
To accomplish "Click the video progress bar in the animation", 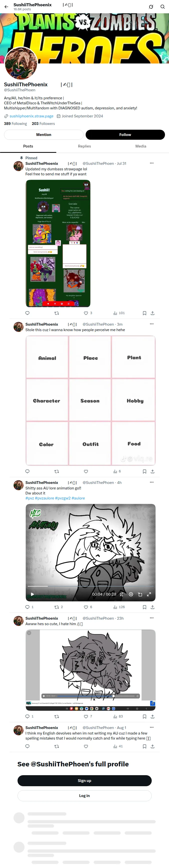I will point(91,586).
